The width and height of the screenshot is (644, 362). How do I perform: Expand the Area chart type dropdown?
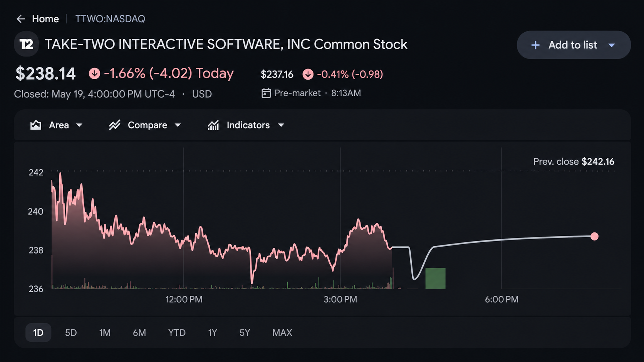tap(79, 125)
